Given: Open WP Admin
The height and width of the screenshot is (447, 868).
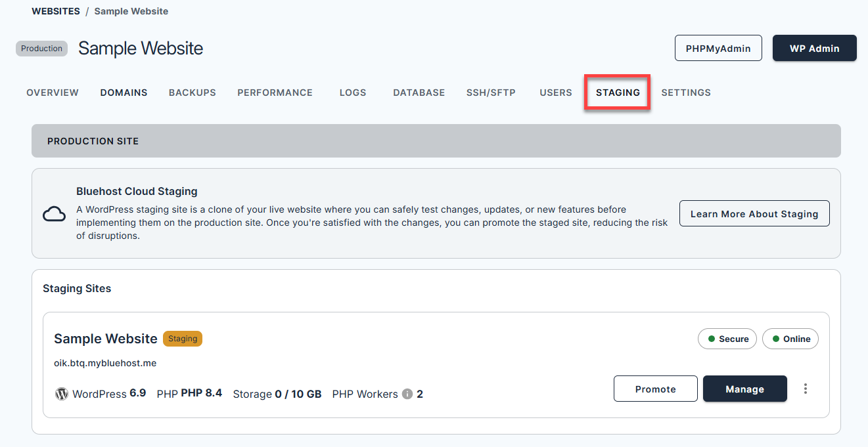Looking at the screenshot, I should point(814,48).
